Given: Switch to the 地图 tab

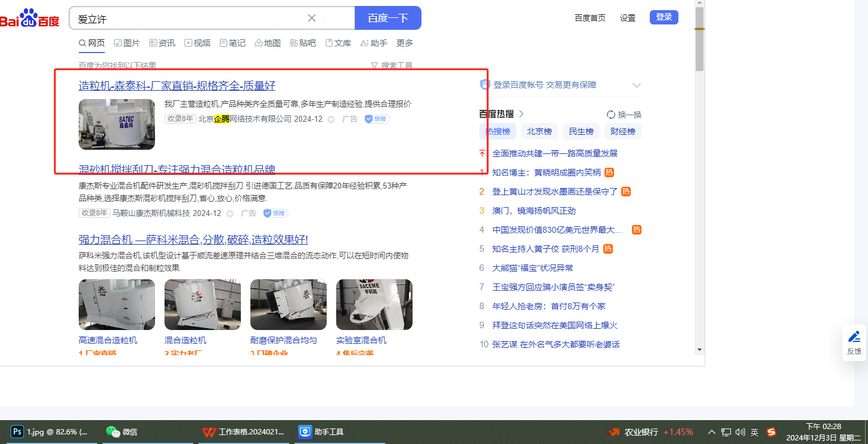Looking at the screenshot, I should [268, 43].
